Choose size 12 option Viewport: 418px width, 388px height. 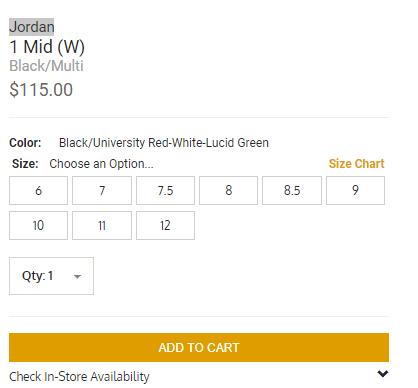coord(165,225)
